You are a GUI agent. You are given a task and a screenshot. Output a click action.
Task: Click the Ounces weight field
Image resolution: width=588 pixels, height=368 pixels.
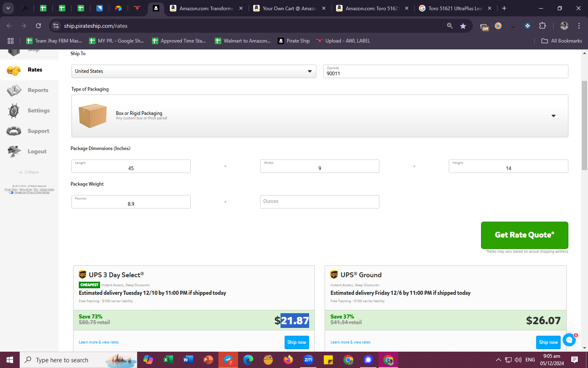[320, 202]
